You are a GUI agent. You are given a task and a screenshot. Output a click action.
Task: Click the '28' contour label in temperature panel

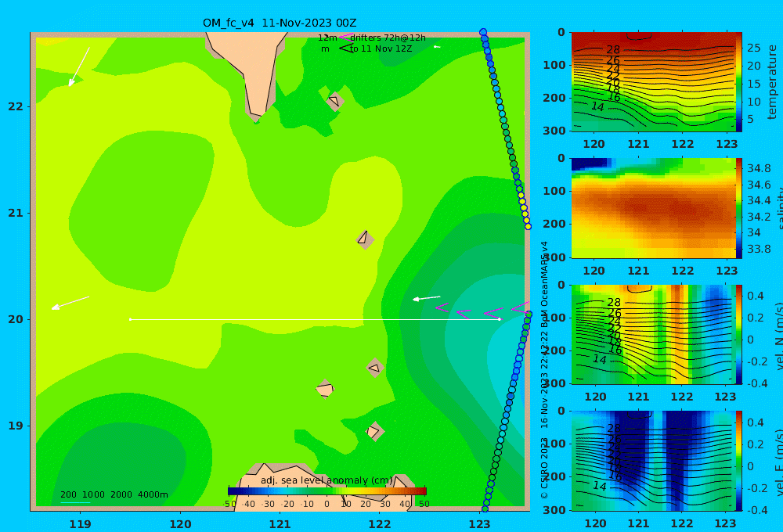point(613,50)
